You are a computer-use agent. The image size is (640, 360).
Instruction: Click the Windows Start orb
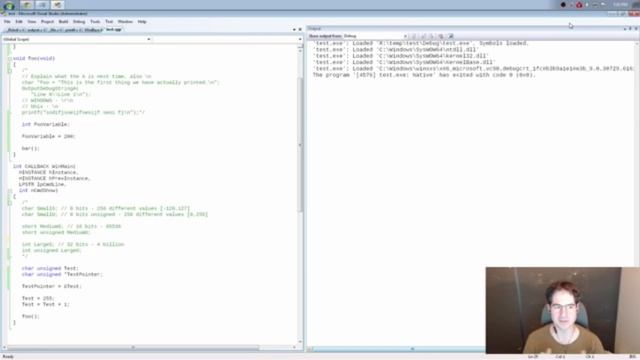(9, 5)
